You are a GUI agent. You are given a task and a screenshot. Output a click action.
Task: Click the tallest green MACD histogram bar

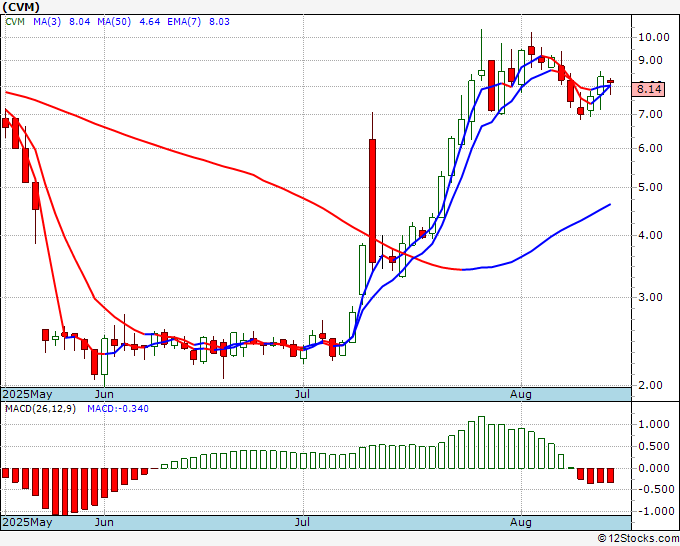481,442
